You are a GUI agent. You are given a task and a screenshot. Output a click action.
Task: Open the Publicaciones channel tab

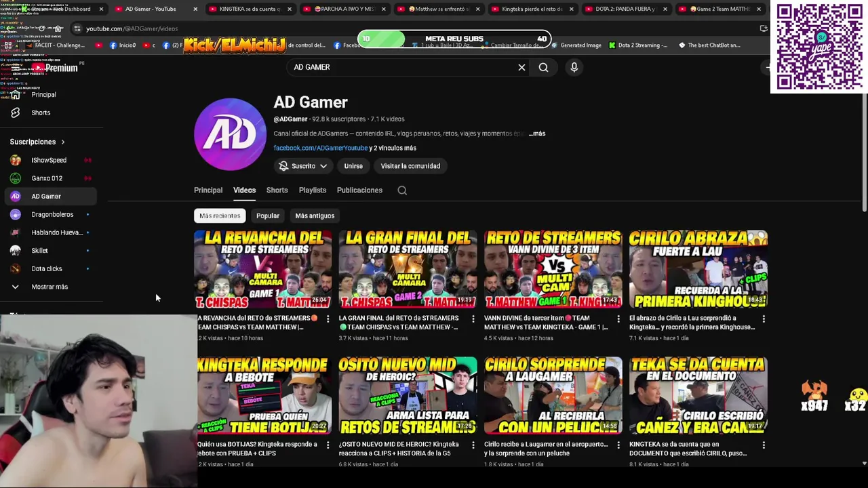359,190
